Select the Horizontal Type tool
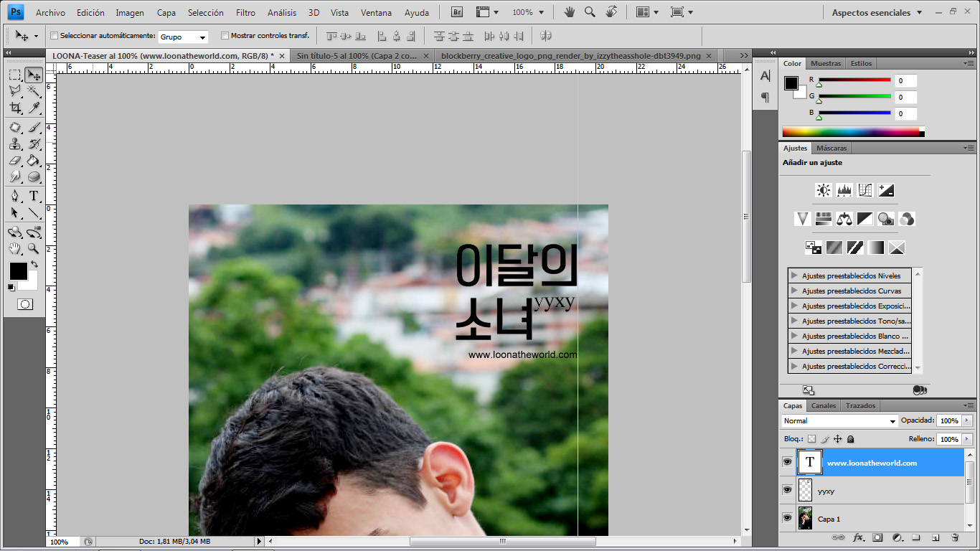The image size is (980, 551). (x=34, y=197)
